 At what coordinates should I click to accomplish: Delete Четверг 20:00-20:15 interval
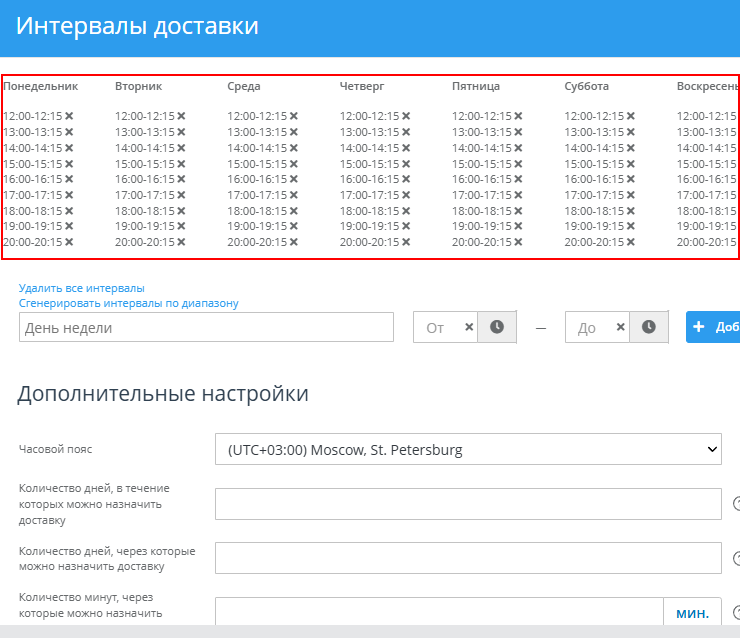[x=406, y=242]
